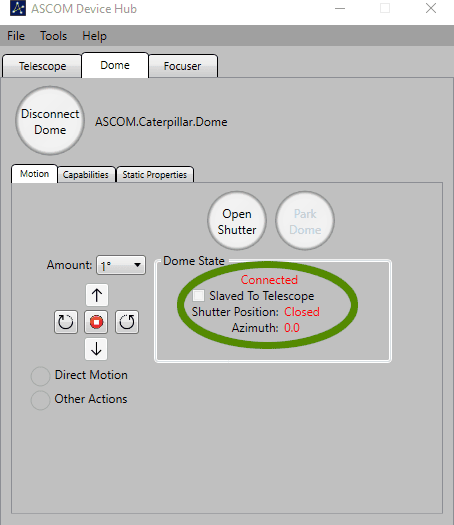
Task: Expand the Direct Motion section
Action: click(41, 376)
